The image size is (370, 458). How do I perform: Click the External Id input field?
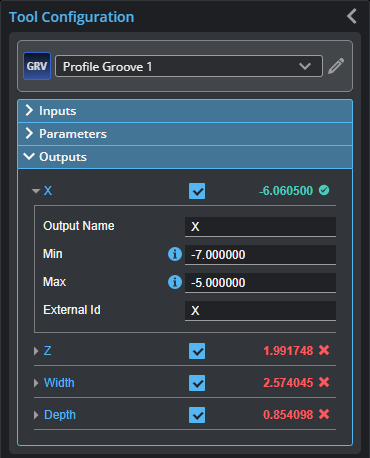click(x=260, y=311)
